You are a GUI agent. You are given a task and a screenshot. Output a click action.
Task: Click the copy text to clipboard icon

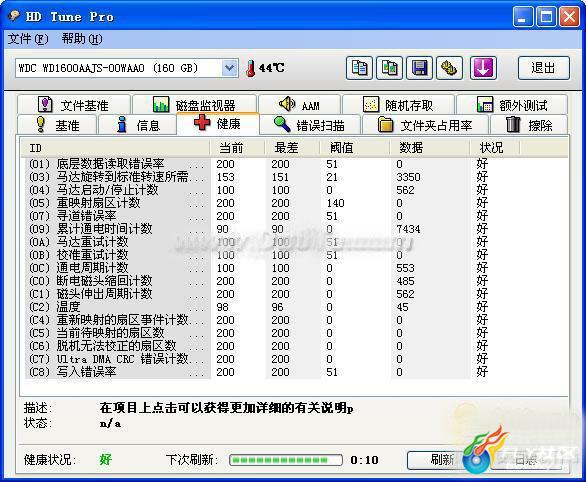pyautogui.click(x=359, y=68)
